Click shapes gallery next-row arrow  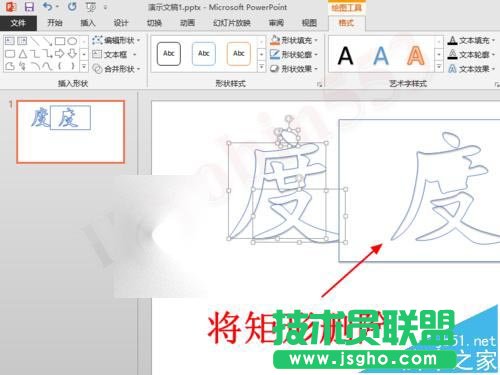click(x=84, y=54)
